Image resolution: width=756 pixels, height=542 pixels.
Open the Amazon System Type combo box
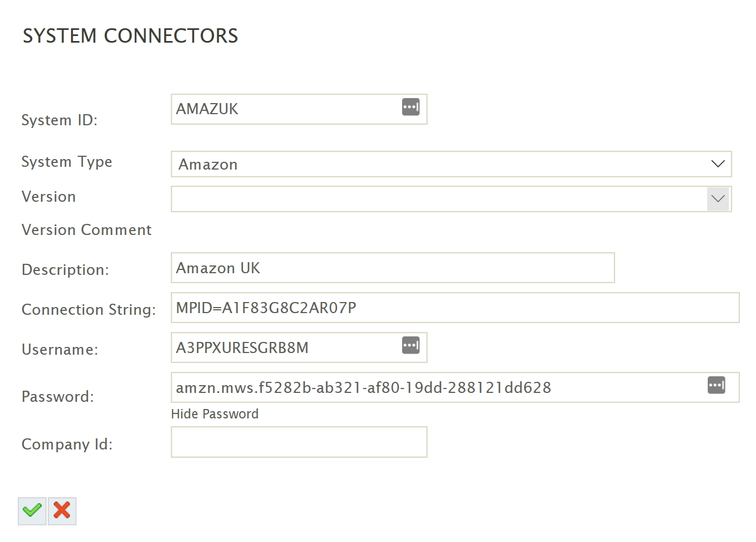[451, 164]
